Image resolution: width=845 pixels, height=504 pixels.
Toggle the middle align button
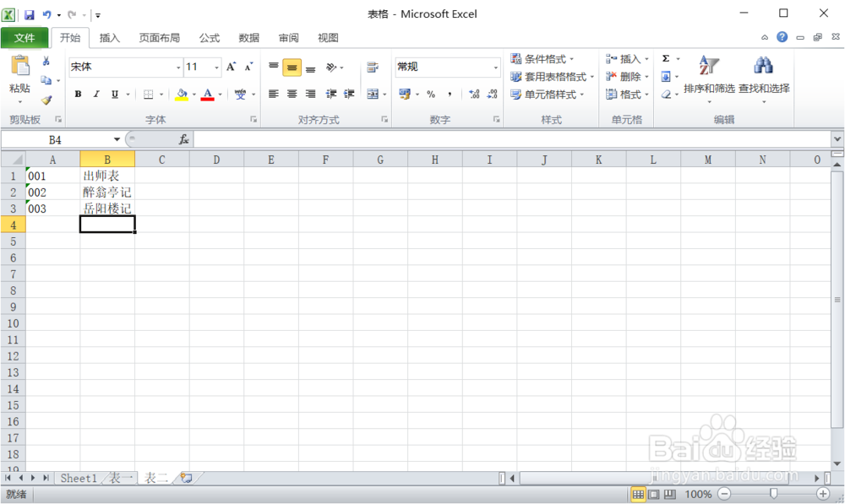(x=292, y=68)
